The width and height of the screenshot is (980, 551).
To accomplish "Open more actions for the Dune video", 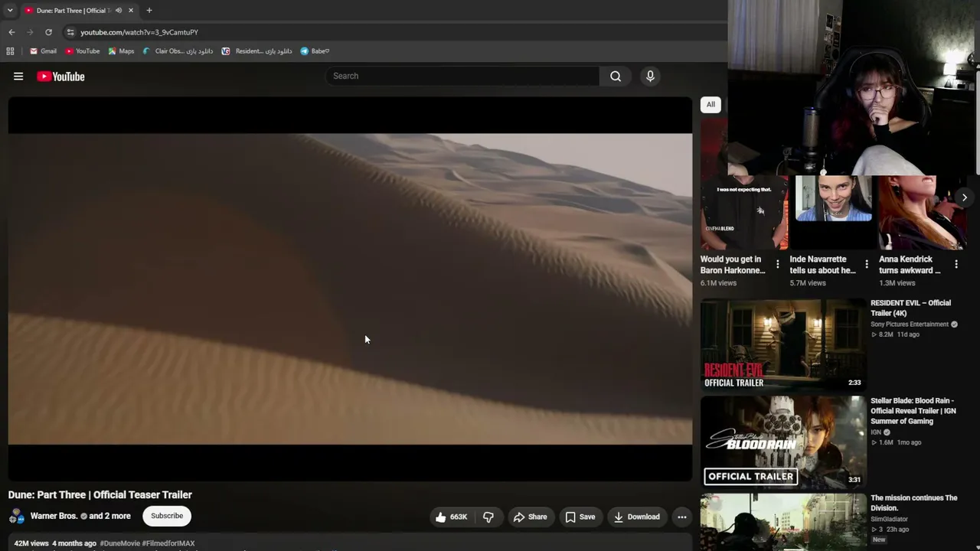I will 681,517.
